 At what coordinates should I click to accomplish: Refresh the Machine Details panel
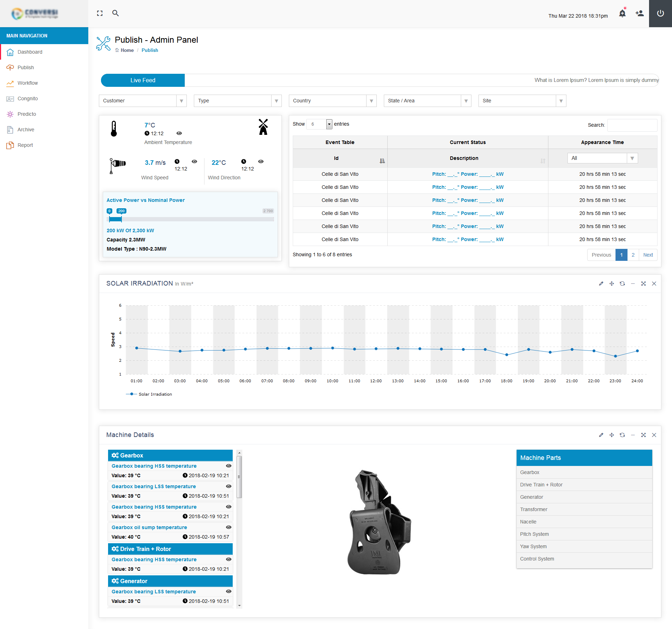(622, 435)
